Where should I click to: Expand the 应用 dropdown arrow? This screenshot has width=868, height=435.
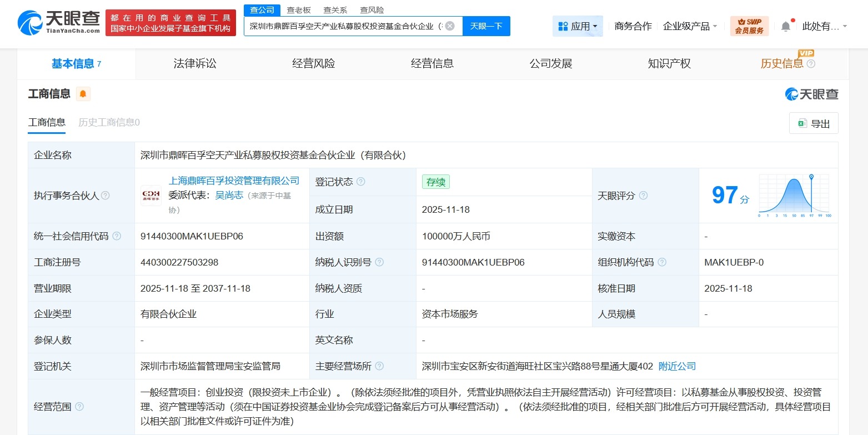(x=594, y=26)
